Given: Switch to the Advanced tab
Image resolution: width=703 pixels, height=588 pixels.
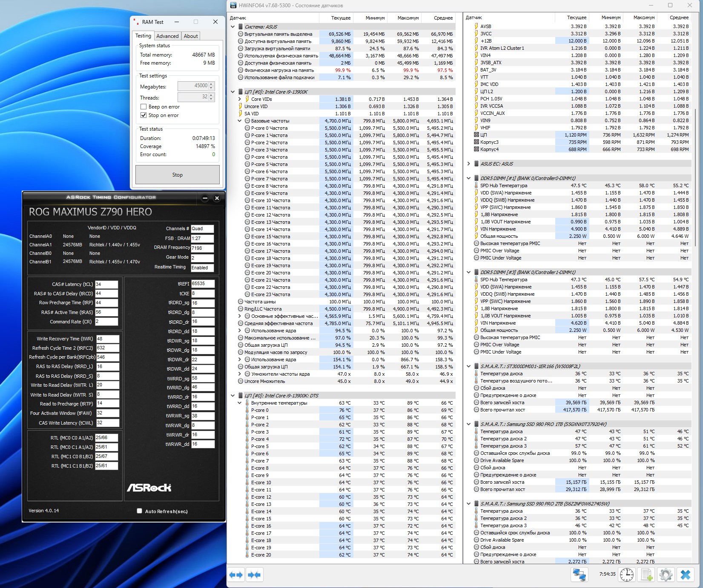Looking at the screenshot, I should tap(167, 36).
